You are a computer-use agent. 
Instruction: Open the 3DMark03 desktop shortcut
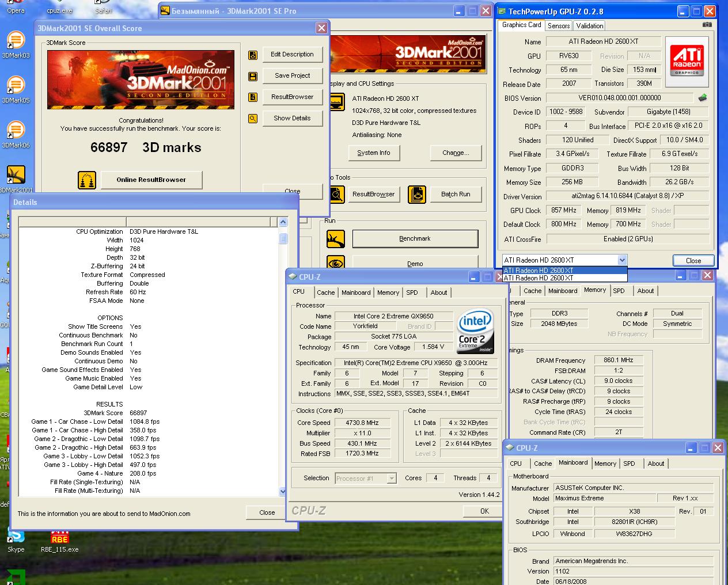[16, 45]
